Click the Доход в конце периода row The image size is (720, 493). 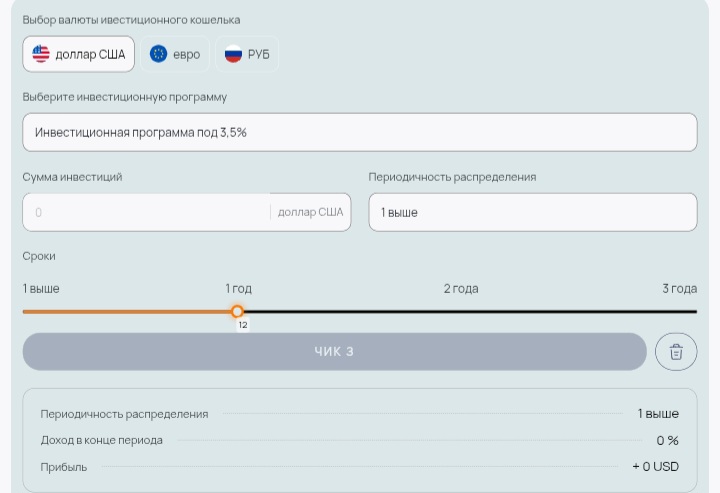pos(359,441)
